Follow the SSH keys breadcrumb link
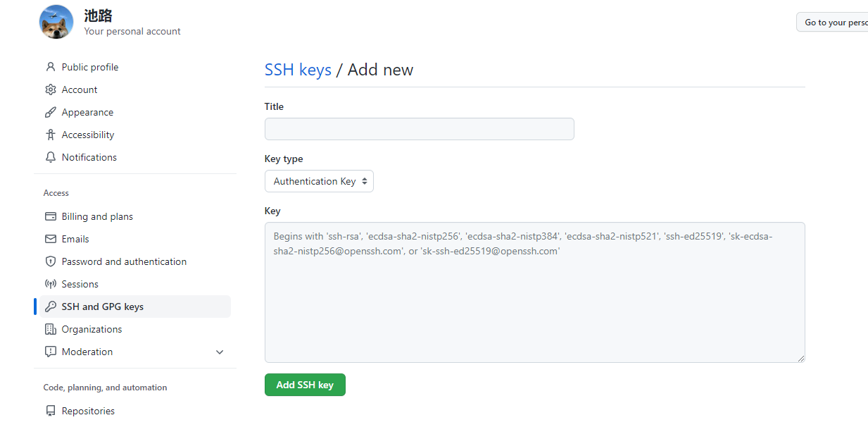This screenshot has height=427, width=868. 298,70
